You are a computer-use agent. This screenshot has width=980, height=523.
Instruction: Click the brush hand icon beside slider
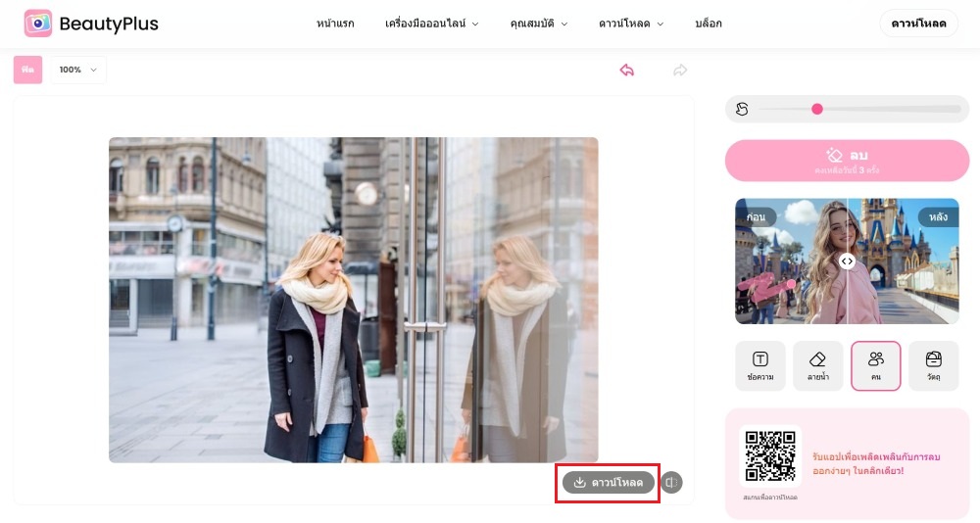(x=742, y=110)
